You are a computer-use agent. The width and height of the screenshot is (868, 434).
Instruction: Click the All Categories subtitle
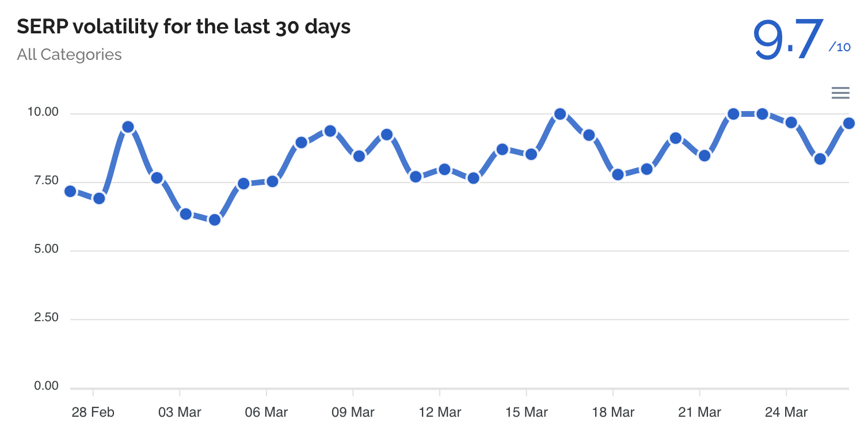pos(70,55)
